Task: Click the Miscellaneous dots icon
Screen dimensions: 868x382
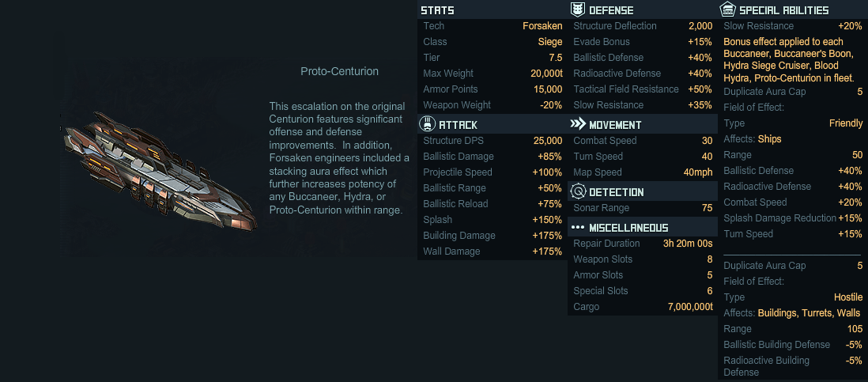Action: [x=578, y=227]
